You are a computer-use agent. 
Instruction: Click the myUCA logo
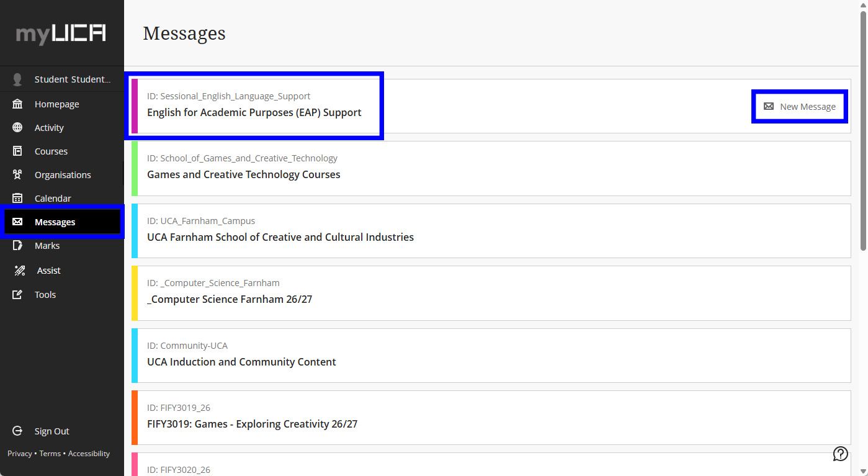click(x=61, y=33)
